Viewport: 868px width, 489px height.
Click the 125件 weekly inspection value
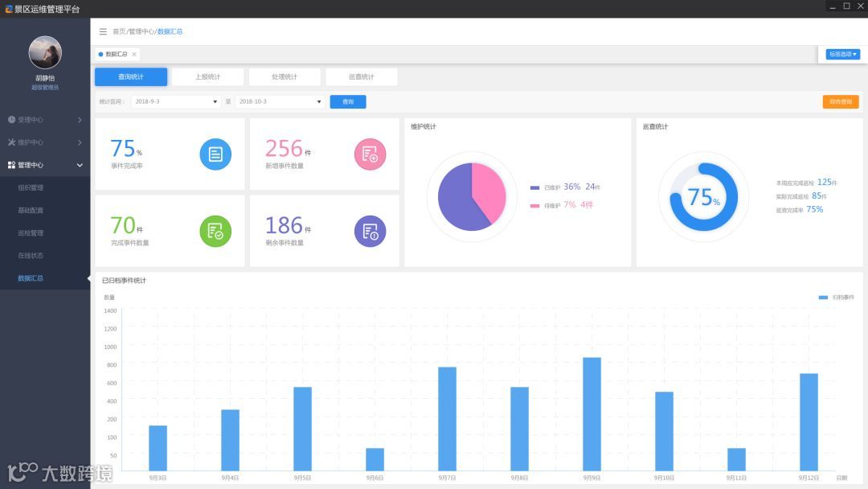coord(827,183)
